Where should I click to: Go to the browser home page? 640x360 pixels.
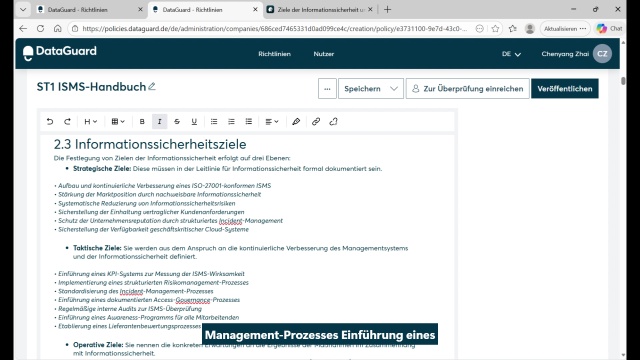pos(58,29)
